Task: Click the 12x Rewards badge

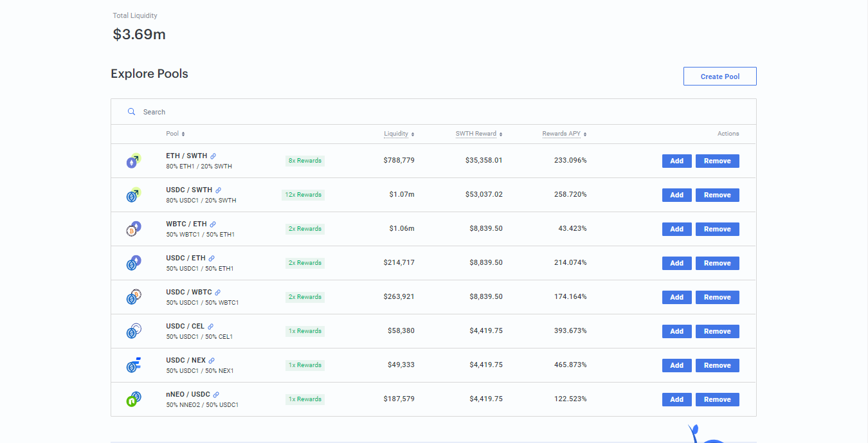Action: (303, 195)
